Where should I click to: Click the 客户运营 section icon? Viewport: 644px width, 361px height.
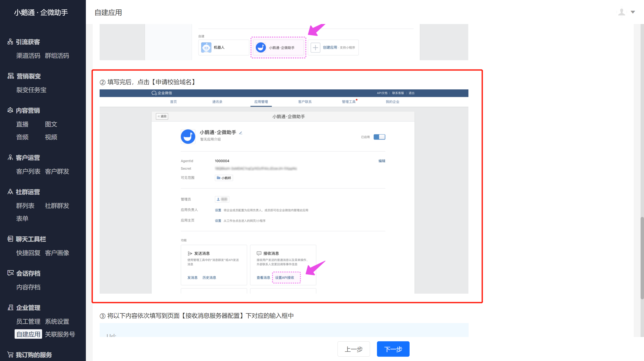pos(10,158)
